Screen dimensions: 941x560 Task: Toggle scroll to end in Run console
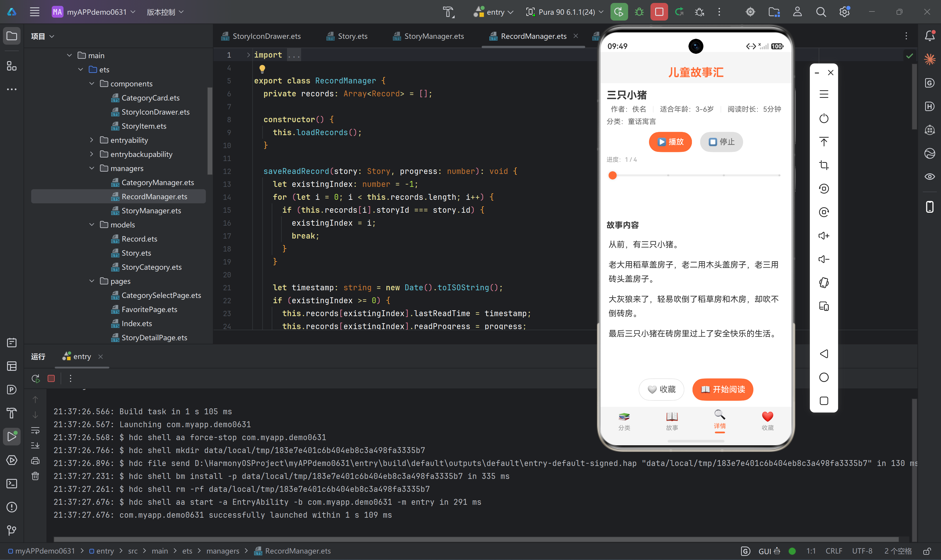point(35,445)
